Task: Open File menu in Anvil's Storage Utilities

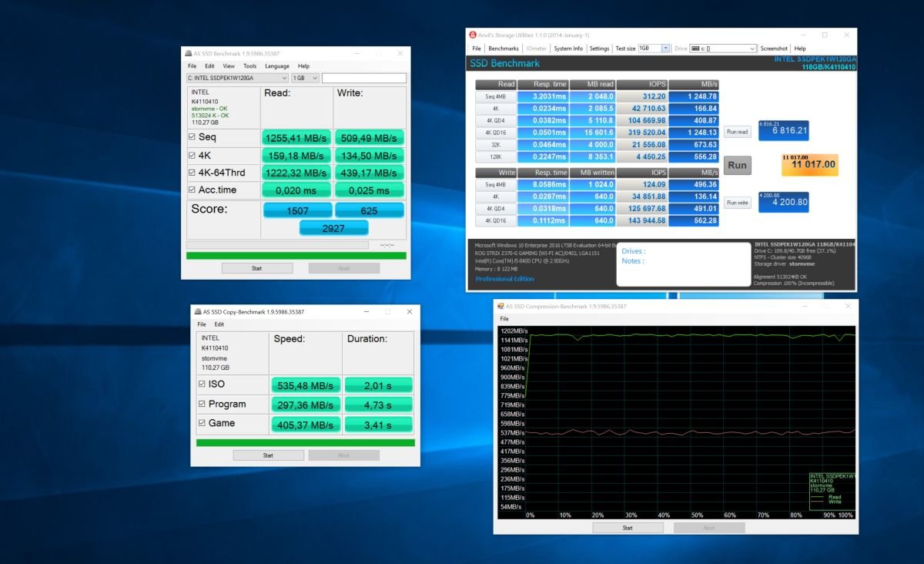Action: 477,49
